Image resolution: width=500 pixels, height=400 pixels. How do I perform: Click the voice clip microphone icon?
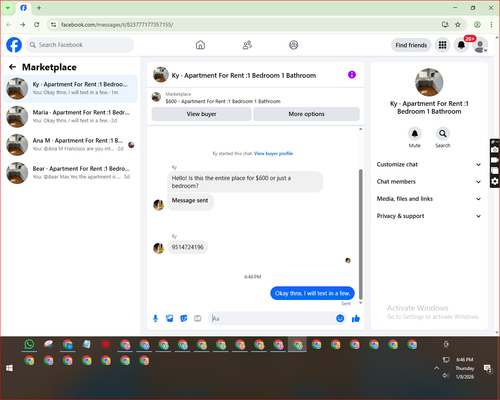155,319
